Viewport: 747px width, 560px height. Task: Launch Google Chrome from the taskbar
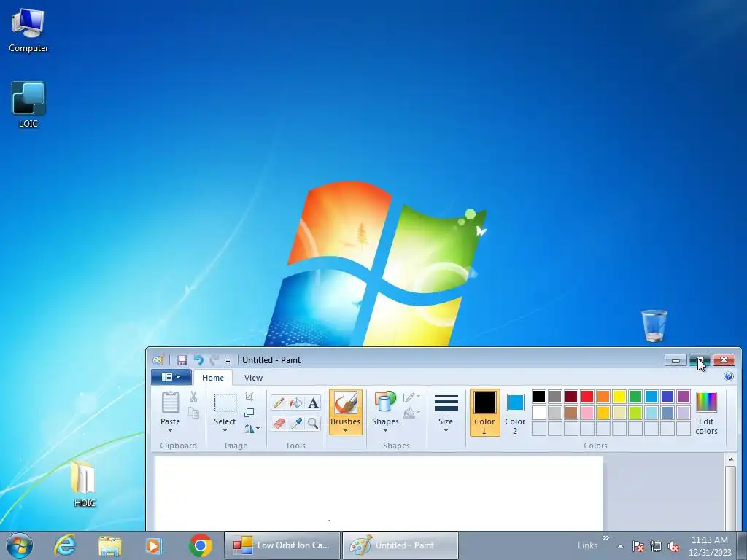coord(201,545)
